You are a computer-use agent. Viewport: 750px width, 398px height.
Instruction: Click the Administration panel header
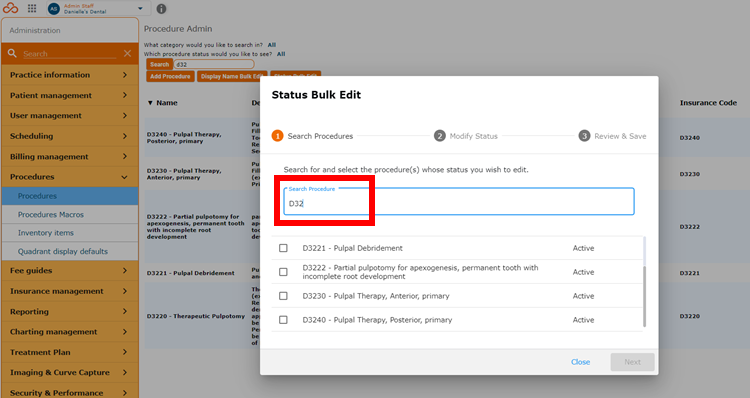(70, 30)
